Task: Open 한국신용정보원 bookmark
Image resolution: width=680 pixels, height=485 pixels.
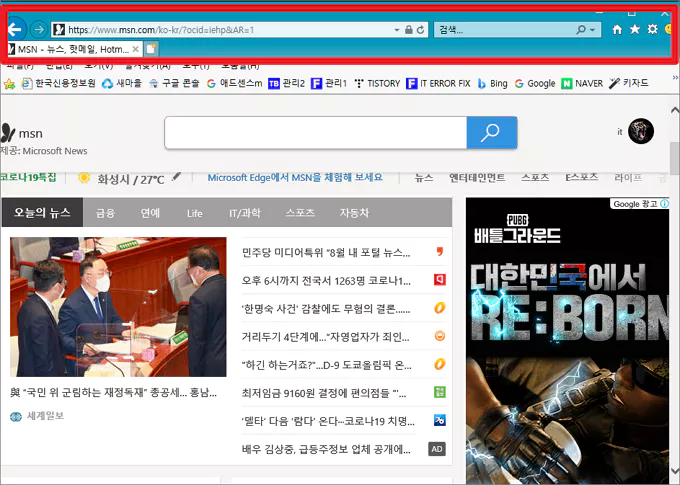Action: coord(59,83)
